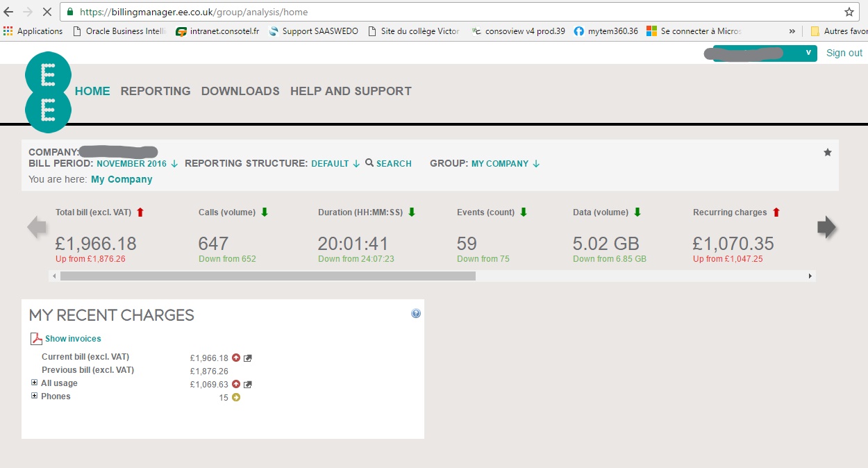
Task: Click PDF icon next to Show invoices
Action: pyautogui.click(x=36, y=339)
